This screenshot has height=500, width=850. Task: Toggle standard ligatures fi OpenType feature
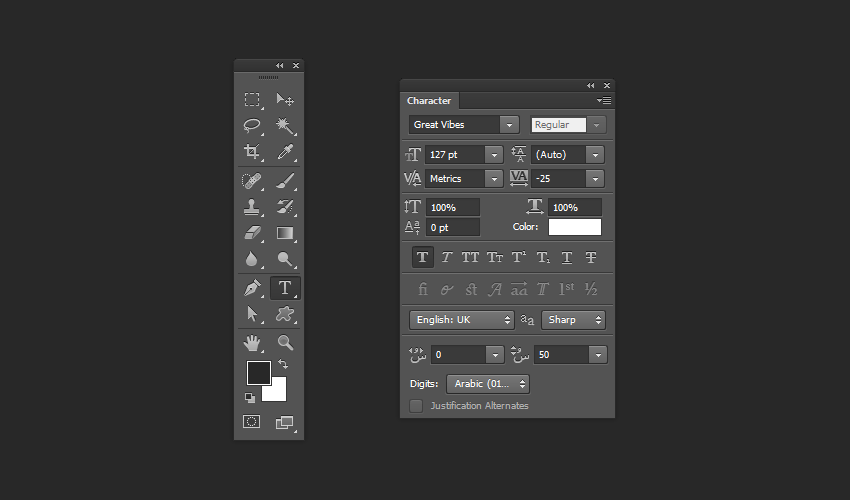coord(423,289)
